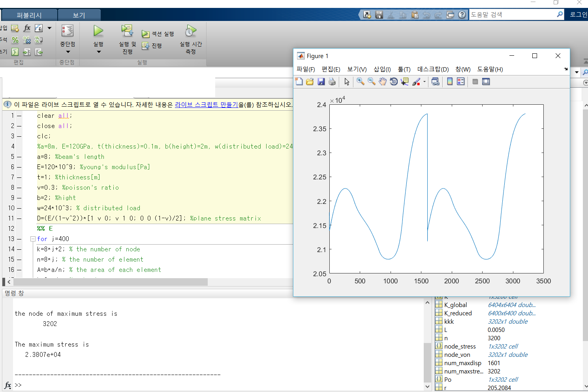This screenshot has width=588, height=392.
Task: Click the decrease indent icon
Action: coord(39,52)
